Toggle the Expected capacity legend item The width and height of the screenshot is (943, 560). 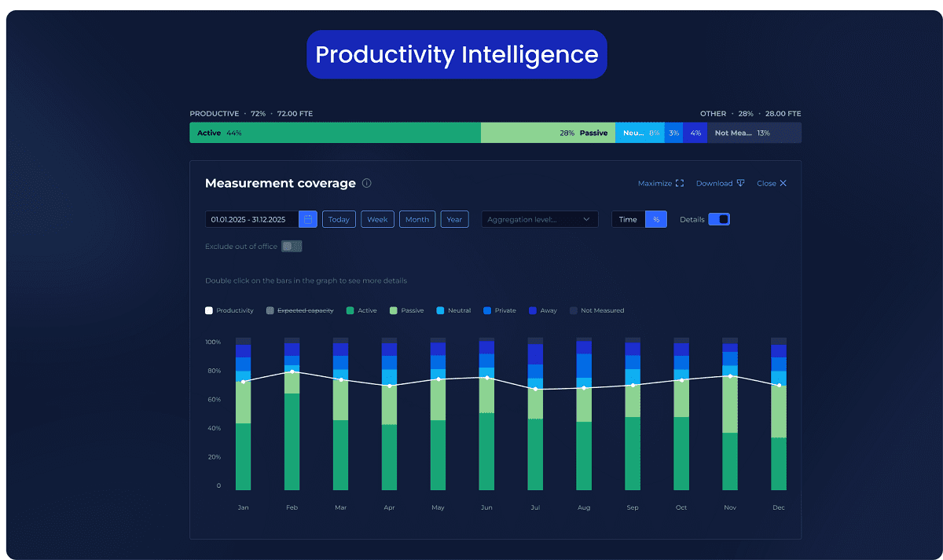click(299, 311)
